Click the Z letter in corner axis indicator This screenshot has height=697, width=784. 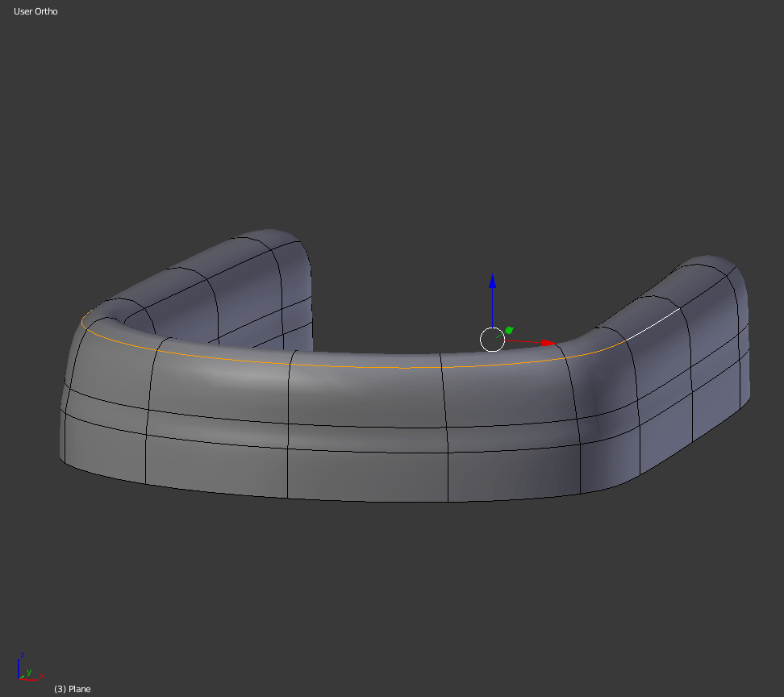coord(23,655)
